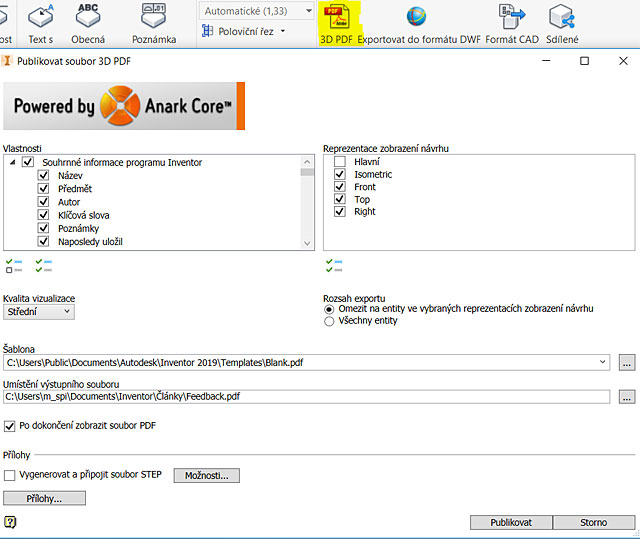The width and height of the screenshot is (640, 539).
Task: Click the 3D PDF export icon
Action: (335, 17)
